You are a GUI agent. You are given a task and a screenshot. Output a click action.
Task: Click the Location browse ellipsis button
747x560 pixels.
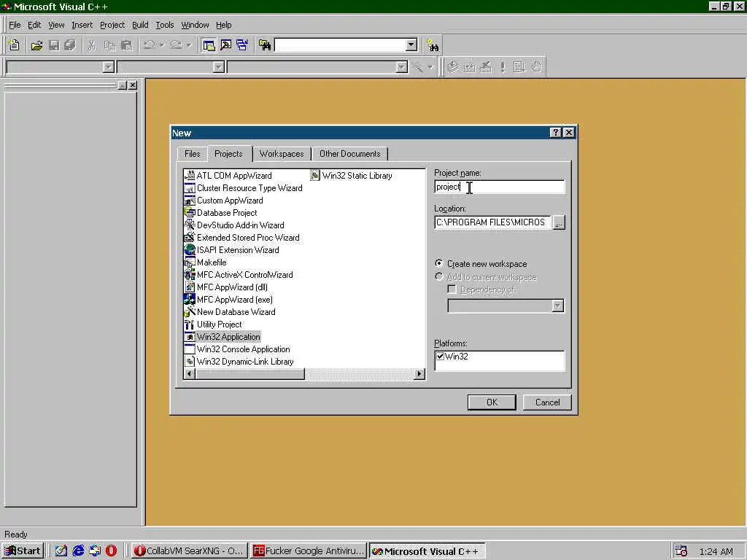(559, 222)
